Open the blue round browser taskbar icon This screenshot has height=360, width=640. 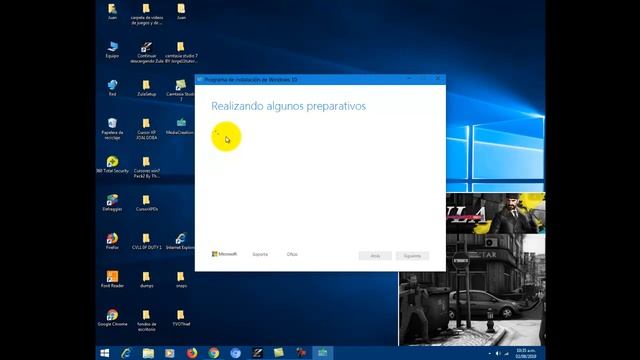click(236, 353)
